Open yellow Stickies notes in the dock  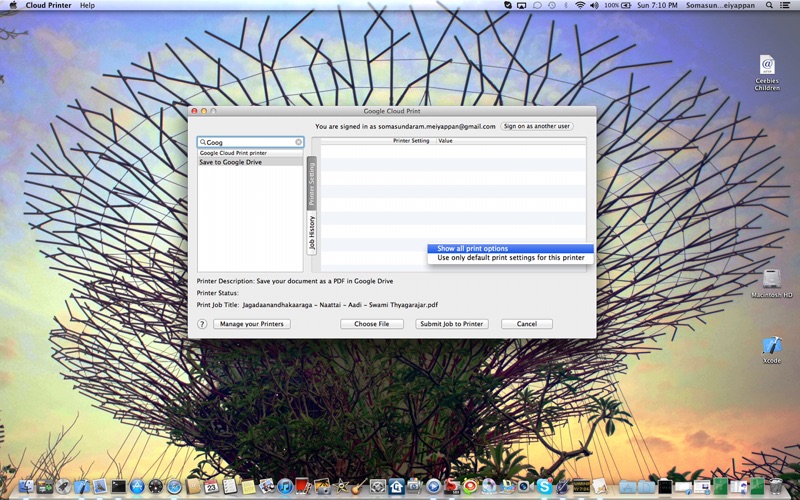248,487
